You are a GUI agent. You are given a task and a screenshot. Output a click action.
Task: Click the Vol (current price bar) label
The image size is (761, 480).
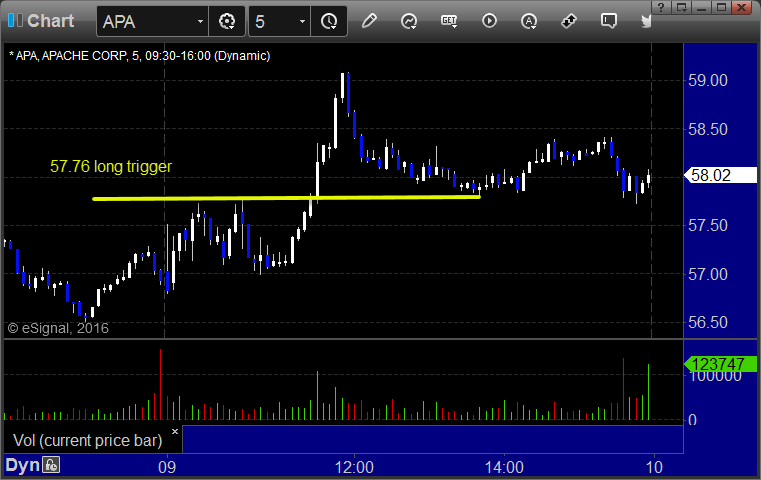click(87, 440)
